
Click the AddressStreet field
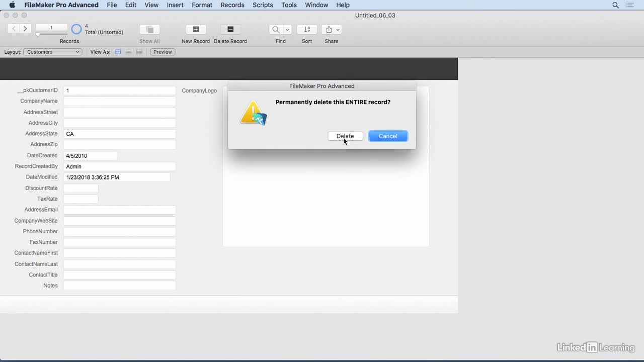119,112
